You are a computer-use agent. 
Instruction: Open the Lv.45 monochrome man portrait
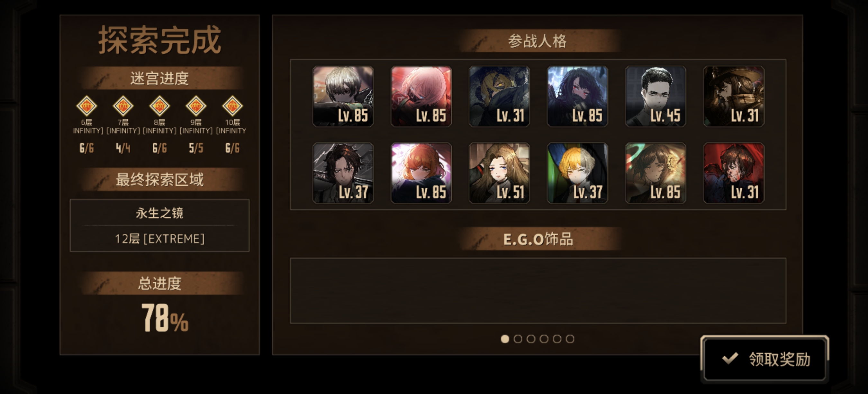(x=656, y=97)
